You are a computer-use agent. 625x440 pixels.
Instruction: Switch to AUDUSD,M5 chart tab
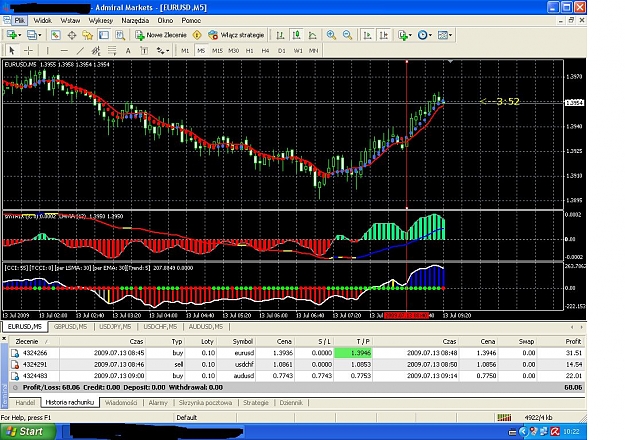pos(206,327)
